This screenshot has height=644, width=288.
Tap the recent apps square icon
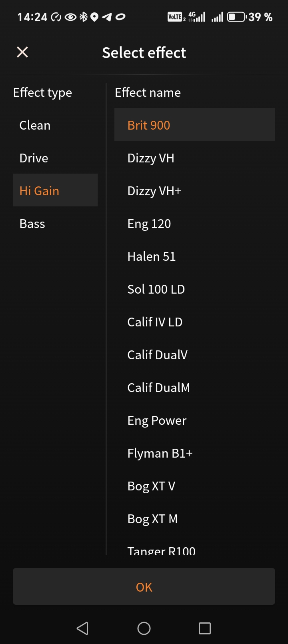(205, 628)
